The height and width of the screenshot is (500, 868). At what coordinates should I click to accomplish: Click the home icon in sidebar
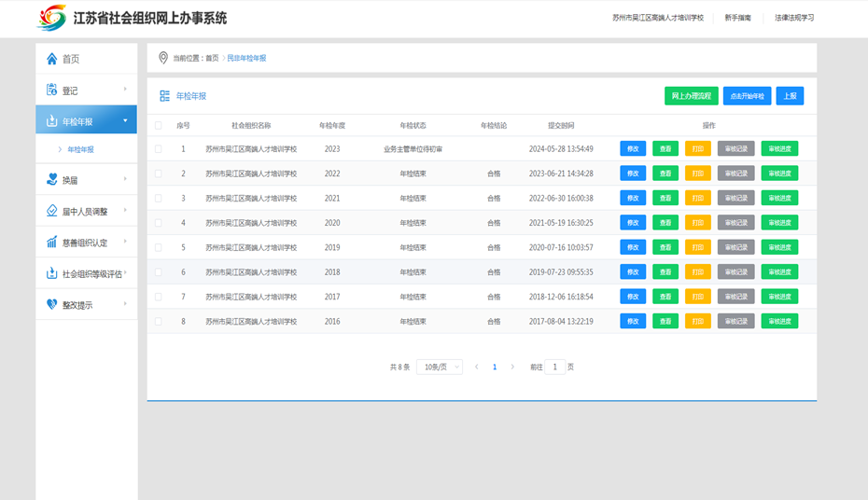point(51,59)
